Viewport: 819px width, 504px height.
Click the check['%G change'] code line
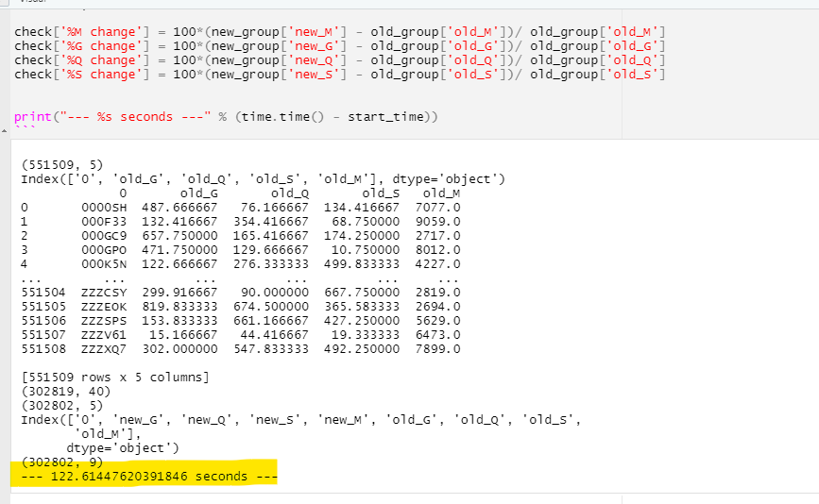click(x=339, y=46)
